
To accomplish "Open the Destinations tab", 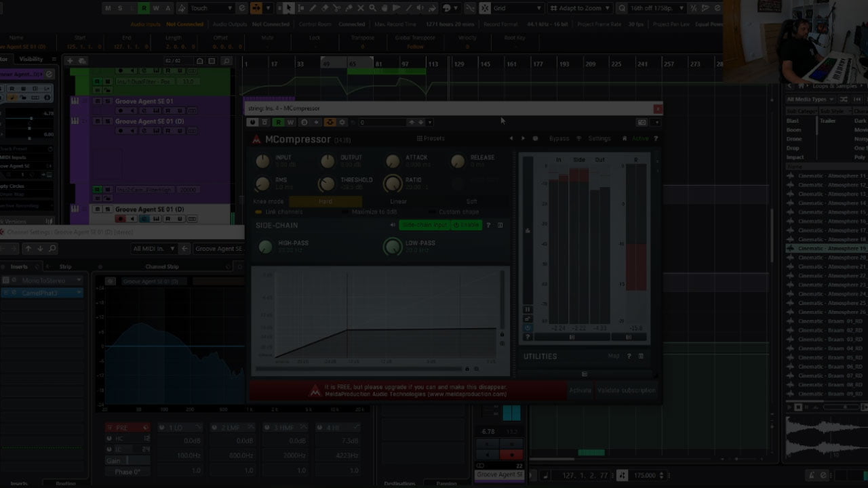I will (x=399, y=483).
